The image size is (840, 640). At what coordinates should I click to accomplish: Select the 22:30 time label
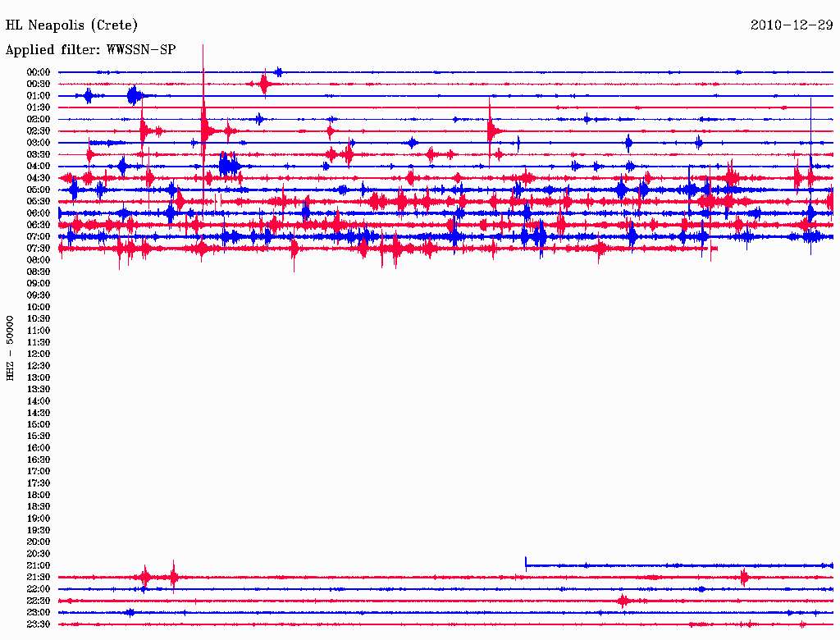coord(39,601)
